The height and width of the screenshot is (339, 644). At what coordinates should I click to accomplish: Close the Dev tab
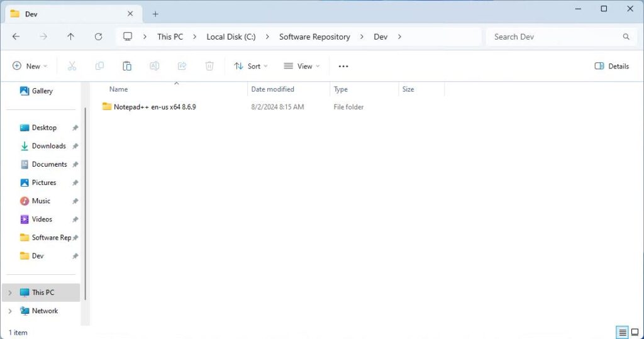[130, 14]
